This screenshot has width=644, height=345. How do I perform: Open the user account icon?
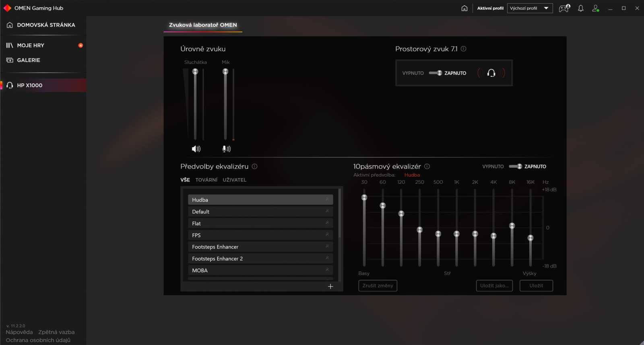[596, 8]
